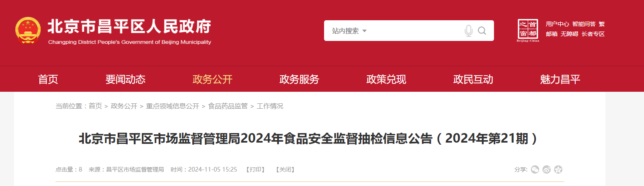The height and width of the screenshot is (186, 644).
Task: Share the article via WeChat icon
Action: click(535, 169)
